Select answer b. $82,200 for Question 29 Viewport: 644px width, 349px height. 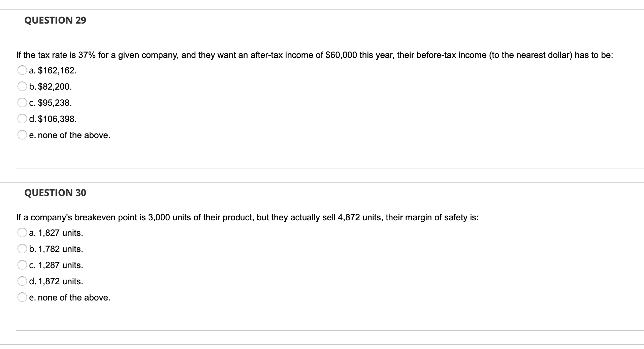tap(22, 86)
